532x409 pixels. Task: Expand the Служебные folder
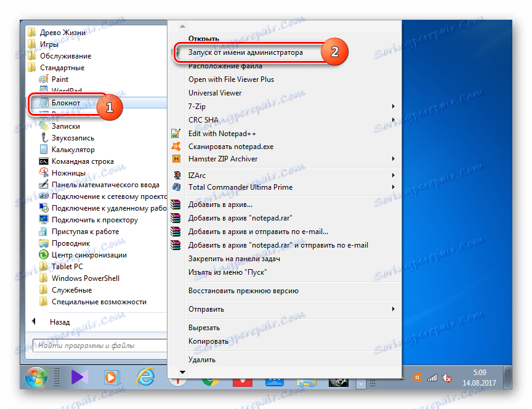click(65, 290)
